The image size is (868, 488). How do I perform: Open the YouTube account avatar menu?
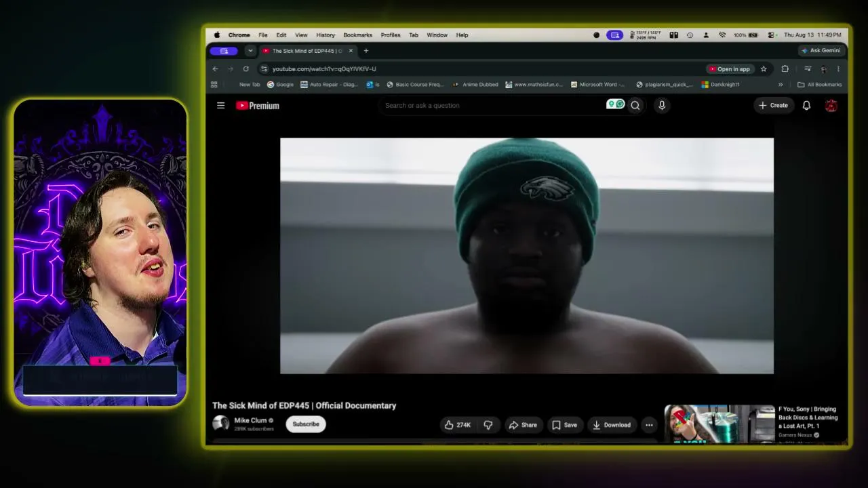831,105
